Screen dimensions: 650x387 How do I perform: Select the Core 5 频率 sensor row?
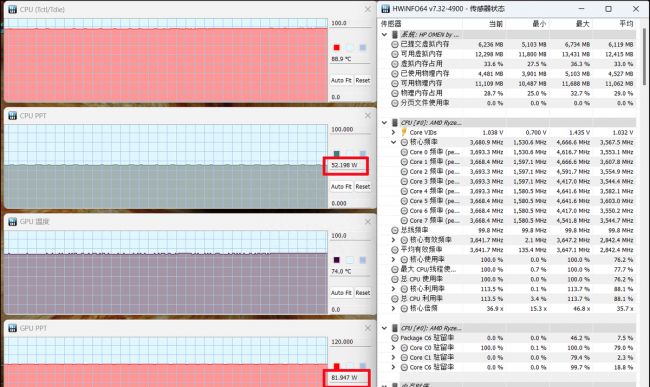pyautogui.click(x=507, y=201)
